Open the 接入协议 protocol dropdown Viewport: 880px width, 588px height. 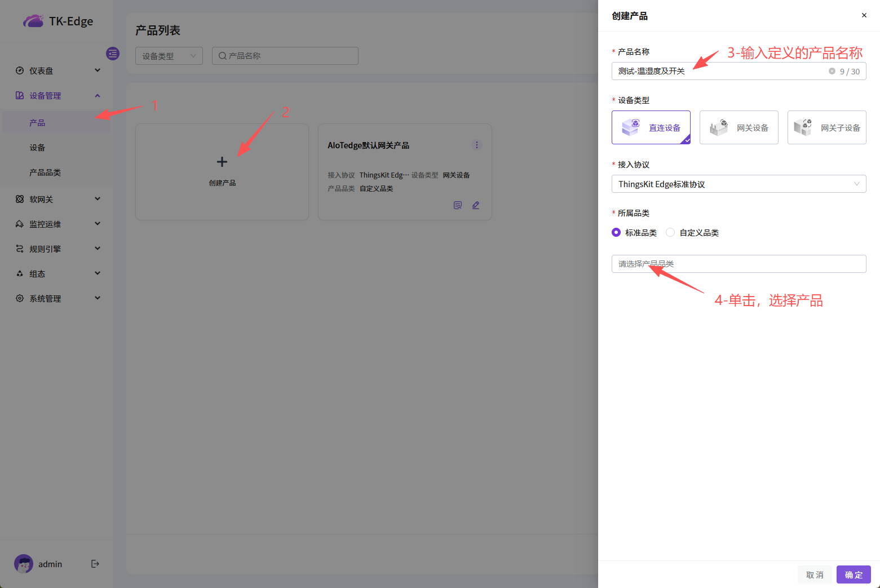739,184
